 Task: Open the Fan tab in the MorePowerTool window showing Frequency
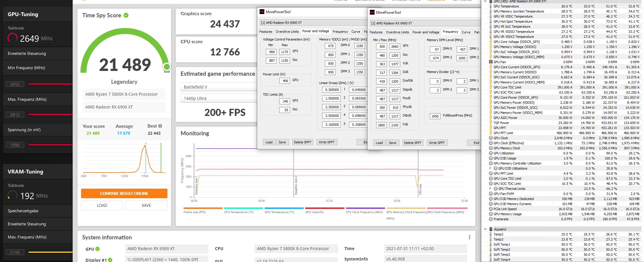pyautogui.click(x=477, y=32)
